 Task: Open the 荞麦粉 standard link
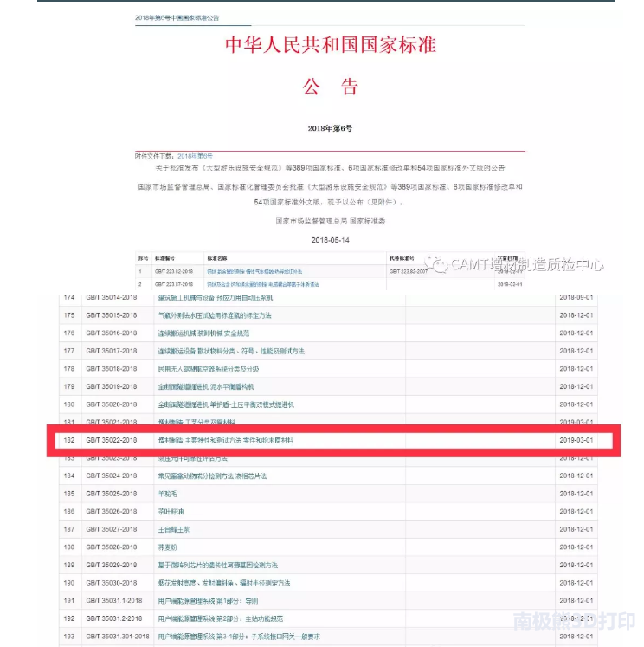tap(167, 547)
